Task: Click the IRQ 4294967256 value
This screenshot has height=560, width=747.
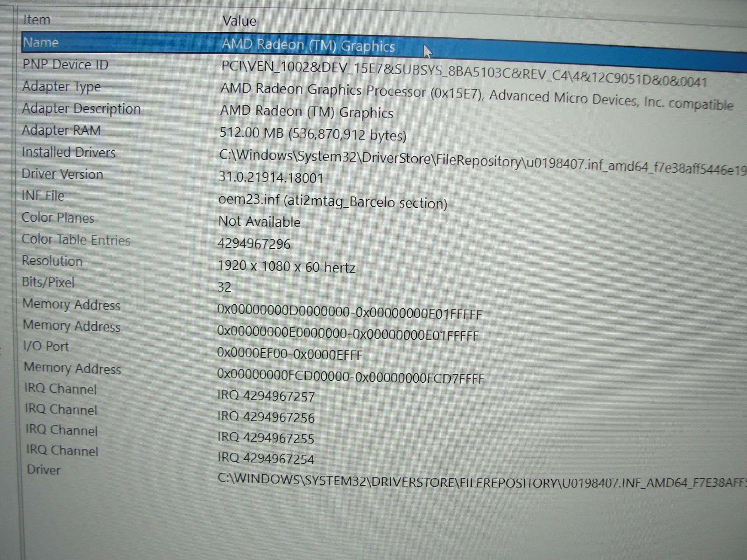Action: 266,416
